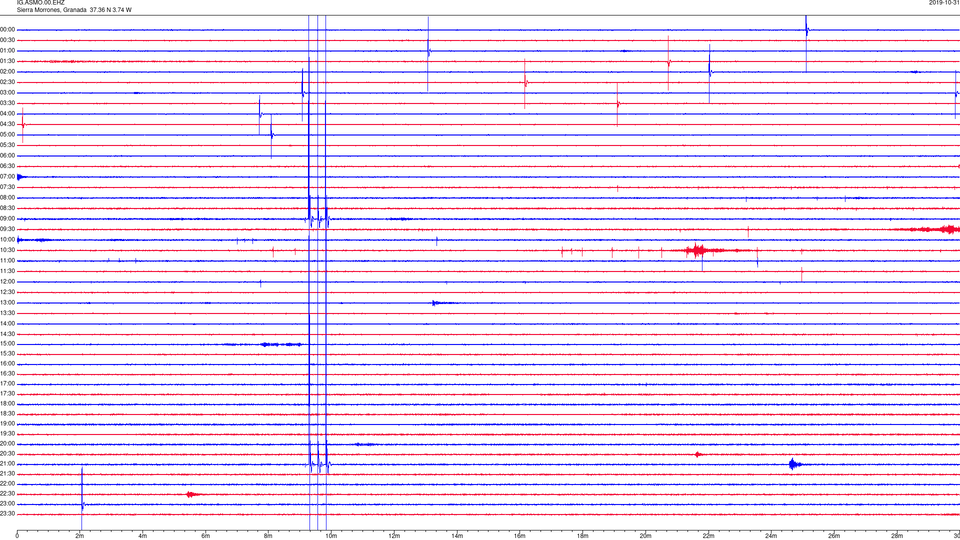Click the large red seismic burst on 10:30 trace
Screen dimensions: 960x540
point(699,250)
